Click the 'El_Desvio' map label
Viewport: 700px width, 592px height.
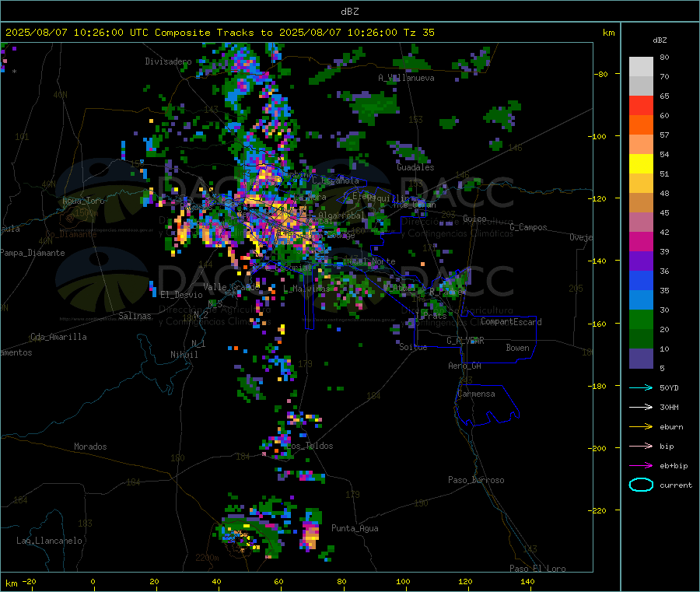click(x=181, y=295)
